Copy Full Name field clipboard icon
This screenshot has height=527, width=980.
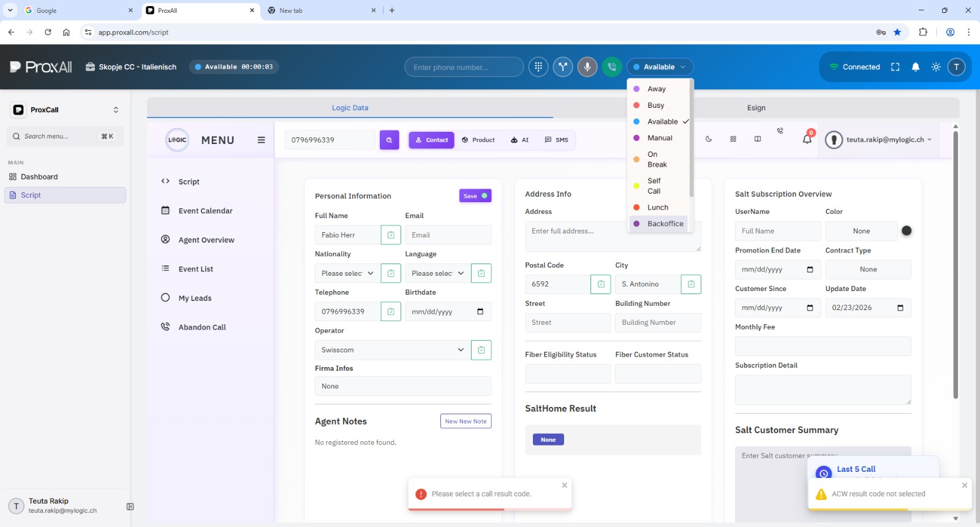391,235
